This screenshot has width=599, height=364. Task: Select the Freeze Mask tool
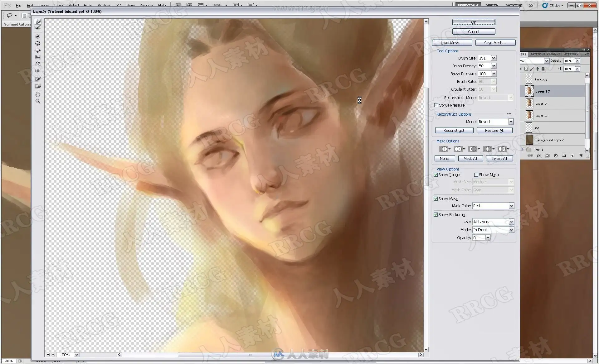click(x=38, y=79)
